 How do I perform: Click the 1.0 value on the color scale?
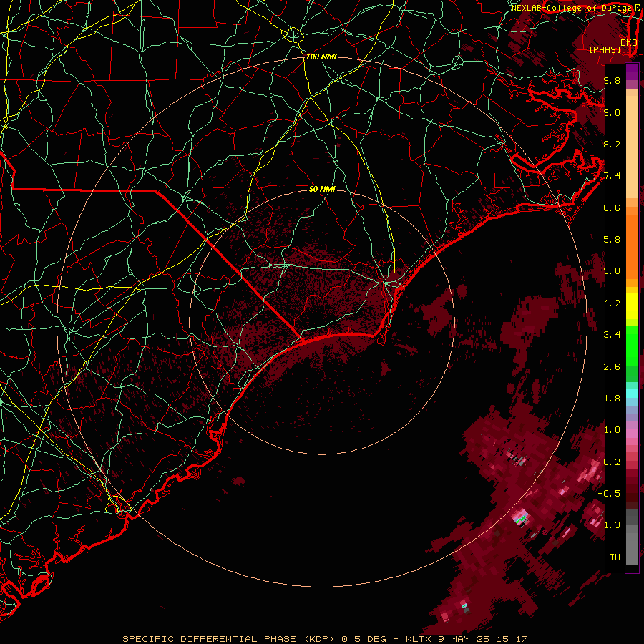(612, 430)
